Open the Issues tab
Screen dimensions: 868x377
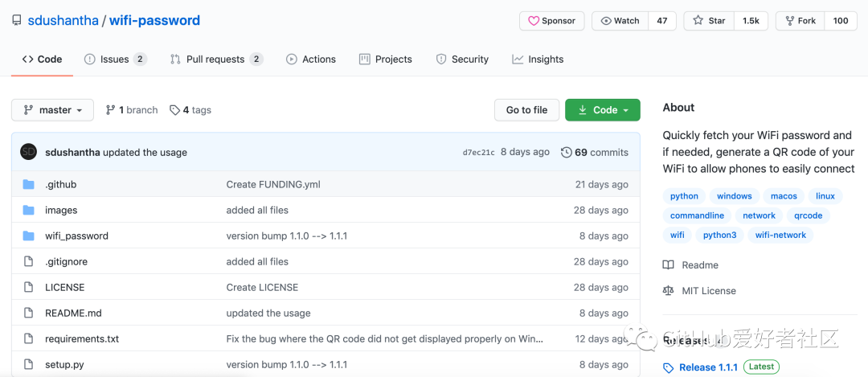tap(115, 59)
